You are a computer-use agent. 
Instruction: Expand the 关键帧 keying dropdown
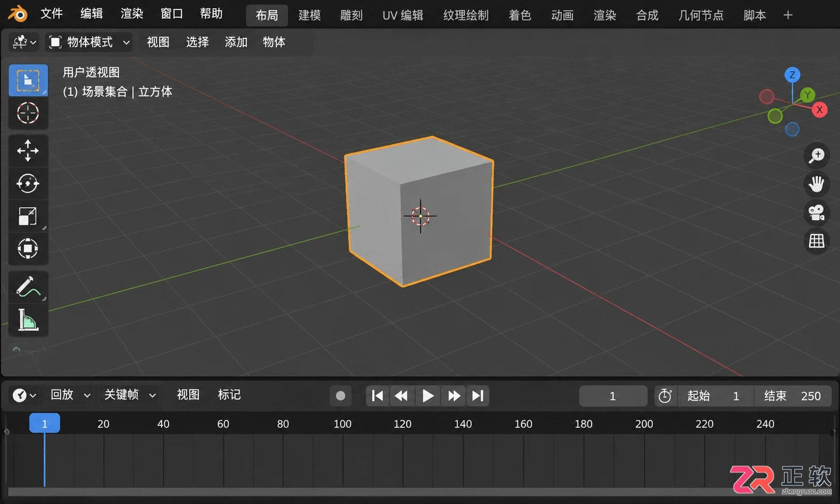[130, 395]
